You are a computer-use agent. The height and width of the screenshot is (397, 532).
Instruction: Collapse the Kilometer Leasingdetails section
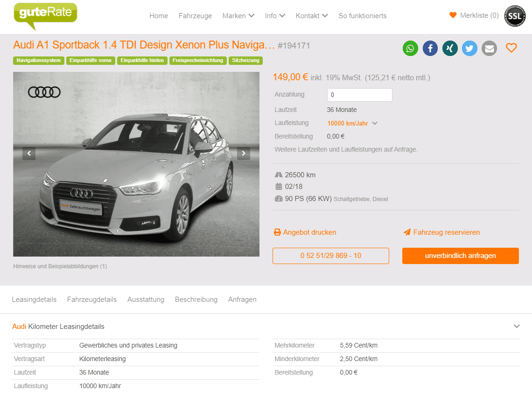pyautogui.click(x=517, y=327)
